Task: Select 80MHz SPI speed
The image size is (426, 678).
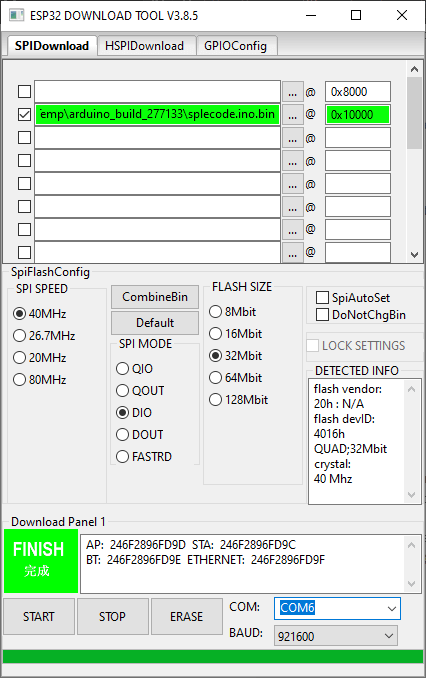Action: point(40,380)
